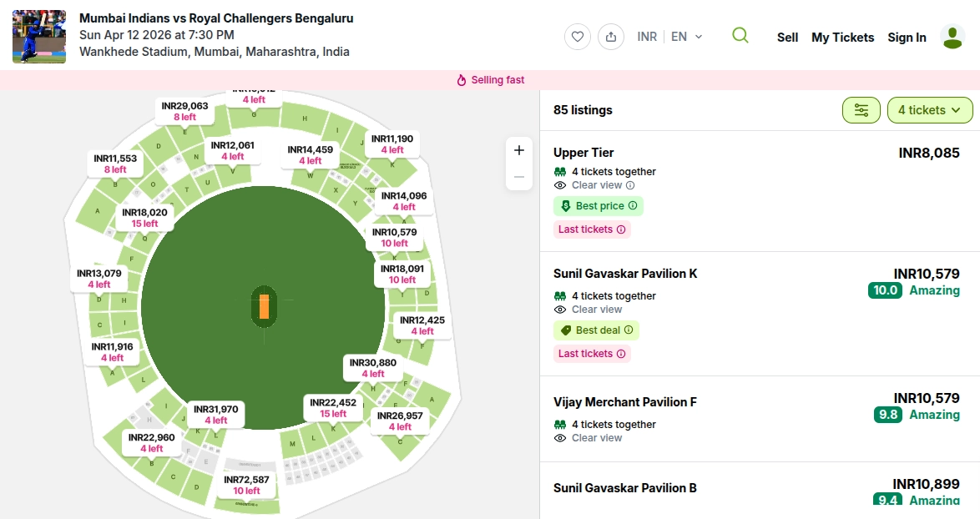Click Best deal info icon
Viewport: 980px width, 519px height.
tap(629, 330)
